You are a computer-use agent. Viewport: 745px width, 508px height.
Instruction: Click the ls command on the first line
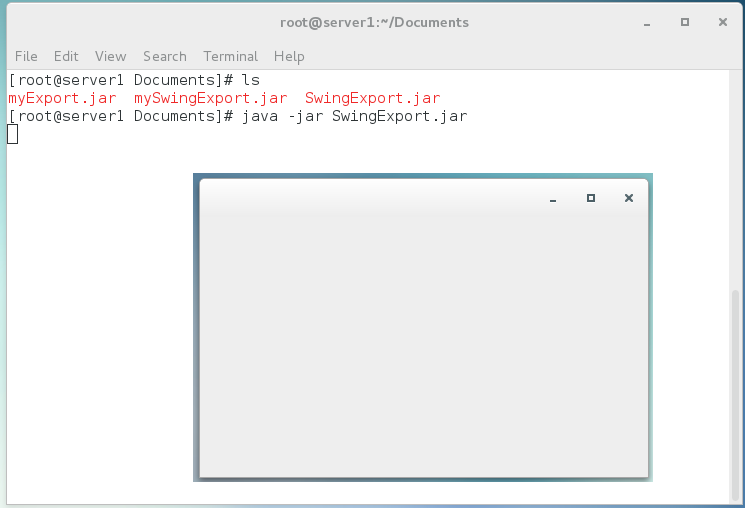[250, 80]
